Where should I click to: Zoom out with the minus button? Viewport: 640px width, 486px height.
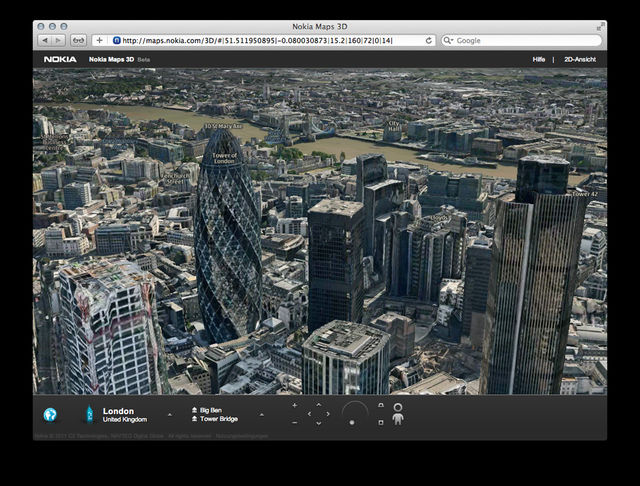tap(294, 422)
